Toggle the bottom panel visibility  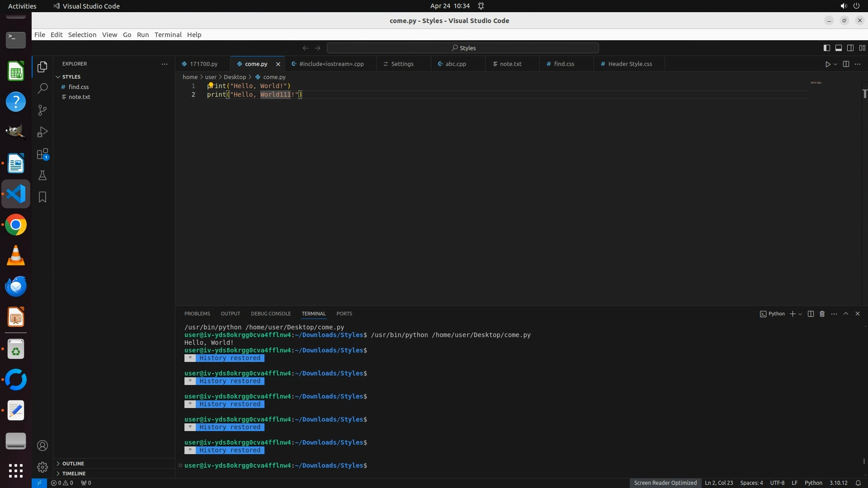839,48
